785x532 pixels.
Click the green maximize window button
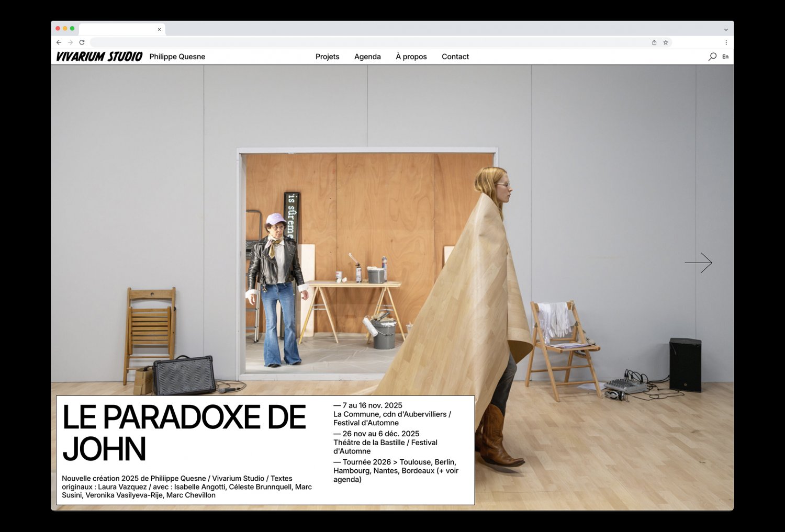(72, 29)
